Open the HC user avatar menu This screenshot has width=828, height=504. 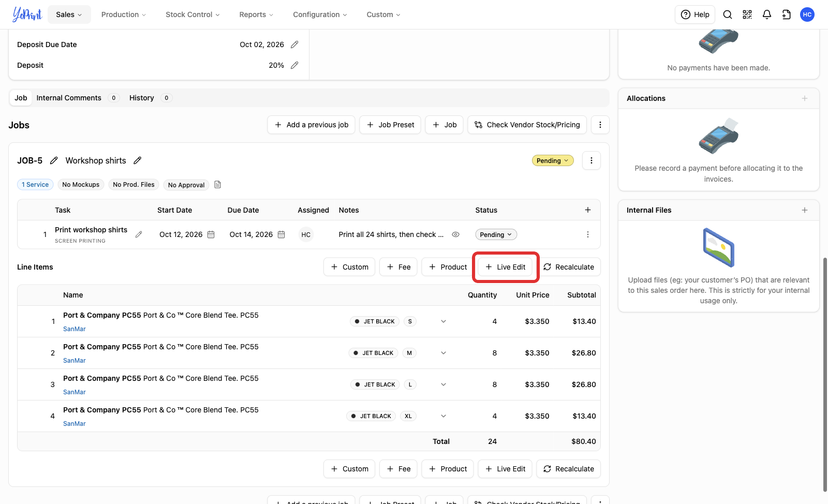[807, 14]
